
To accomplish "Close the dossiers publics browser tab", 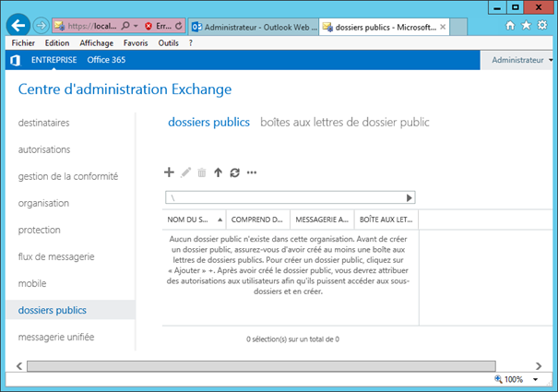I will [443, 27].
